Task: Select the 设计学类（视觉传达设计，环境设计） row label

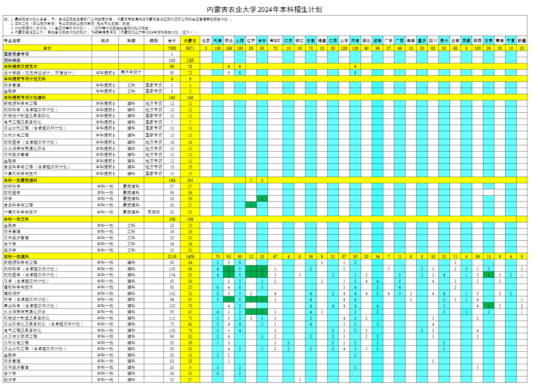Action: 39,73
